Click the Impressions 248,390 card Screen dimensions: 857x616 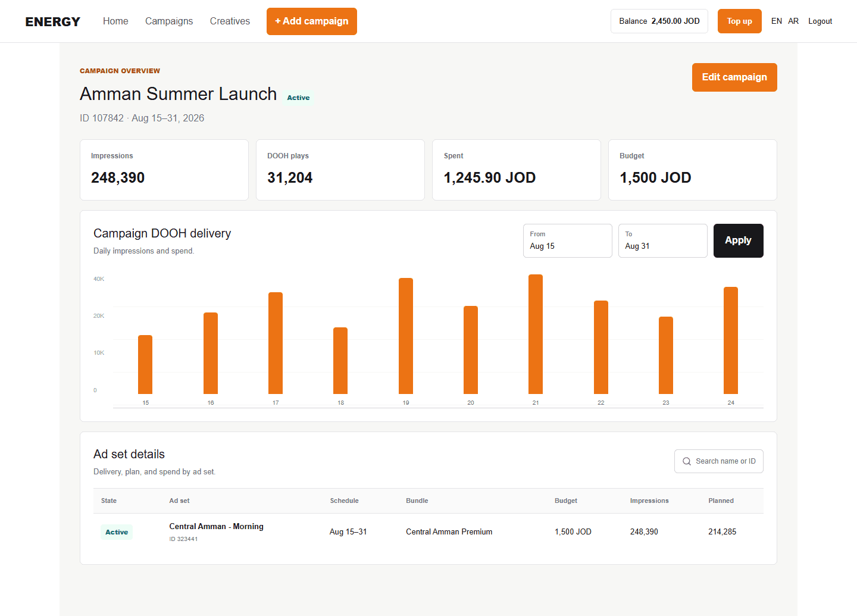pyautogui.click(x=164, y=170)
